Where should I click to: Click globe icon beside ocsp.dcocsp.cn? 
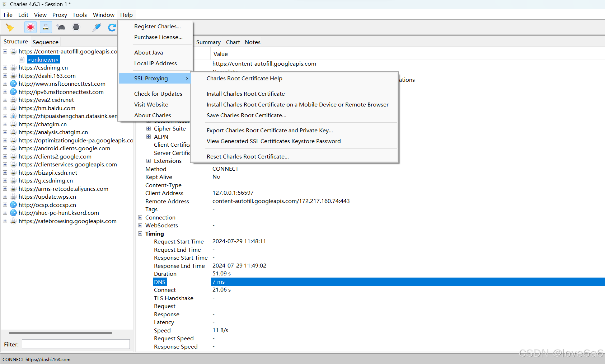pos(13,205)
